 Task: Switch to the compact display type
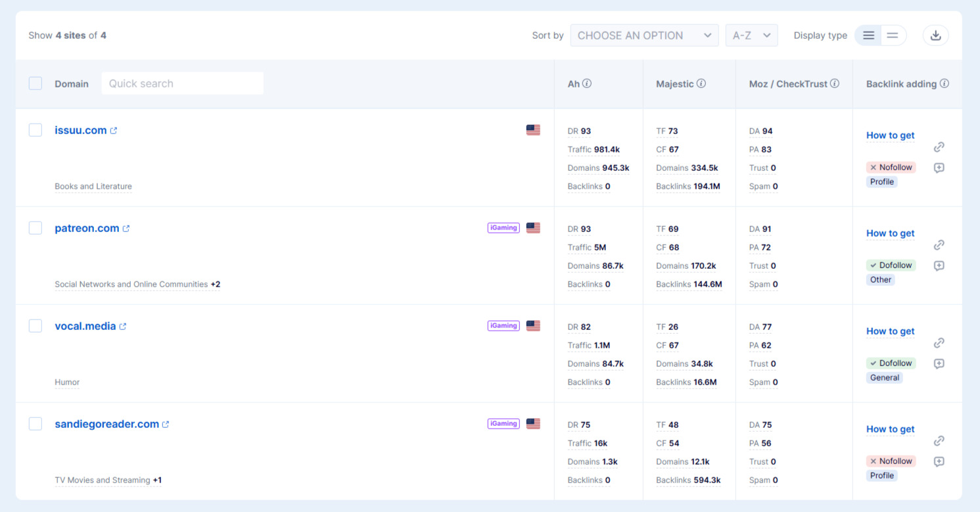[892, 35]
